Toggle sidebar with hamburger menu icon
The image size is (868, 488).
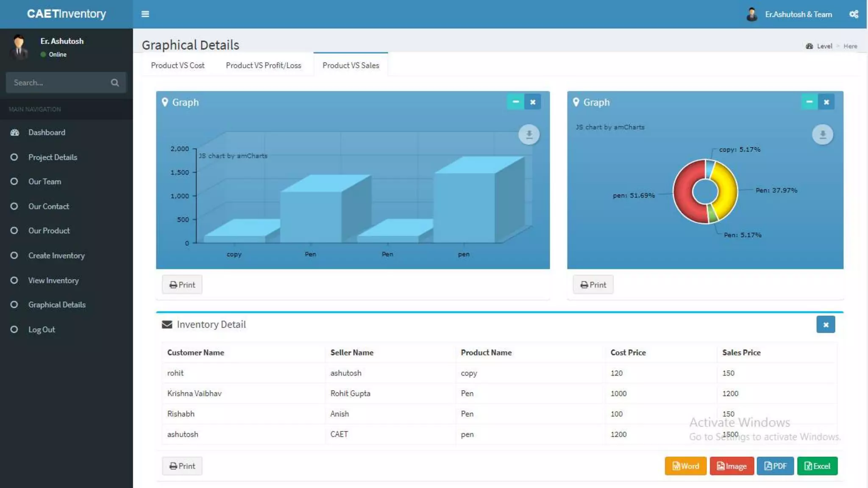pyautogui.click(x=145, y=14)
